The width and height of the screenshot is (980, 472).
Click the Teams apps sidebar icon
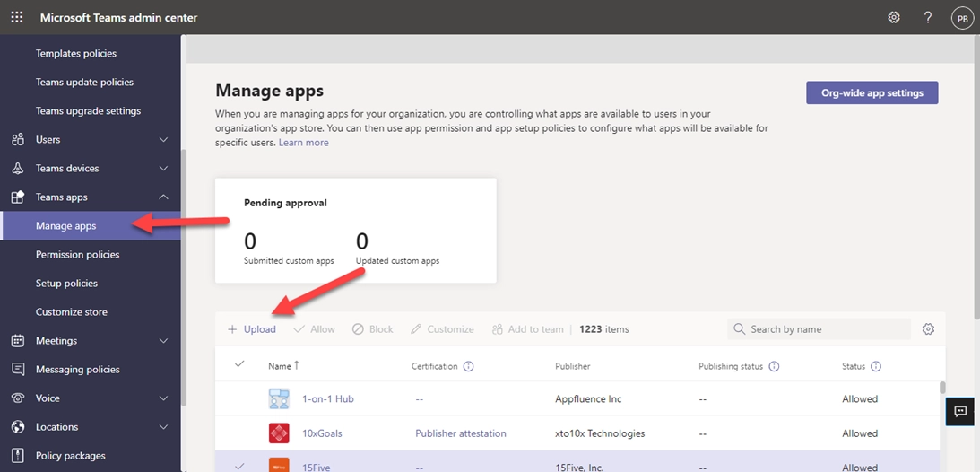point(18,197)
